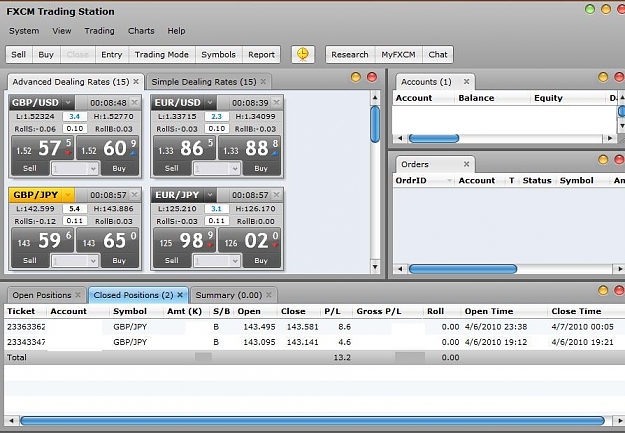The width and height of the screenshot is (625, 433).
Task: Click EUR/USD sell price 1.33 86
Action: click(185, 148)
